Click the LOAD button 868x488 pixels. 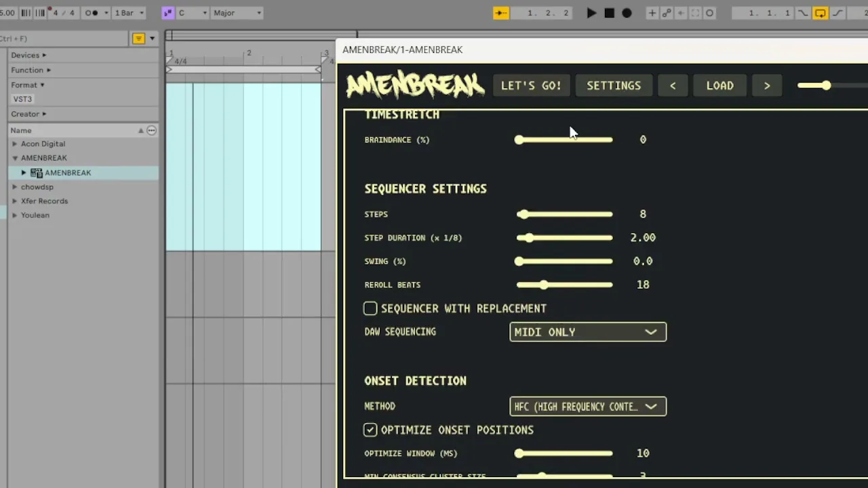[720, 85]
